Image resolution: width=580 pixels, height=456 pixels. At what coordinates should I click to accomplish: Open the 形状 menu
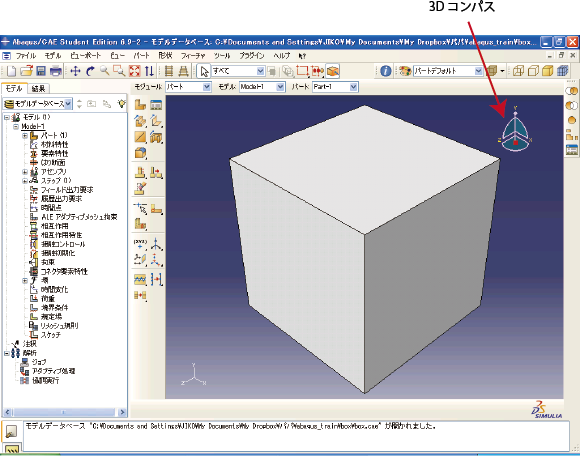point(165,56)
